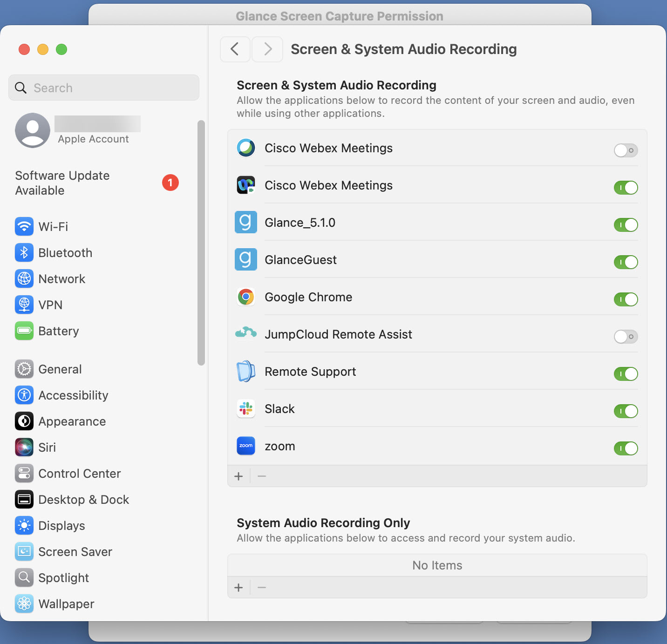This screenshot has height=644, width=667.
Task: Select the JumpCloud Remote Assist cloud icon
Action: tap(246, 333)
